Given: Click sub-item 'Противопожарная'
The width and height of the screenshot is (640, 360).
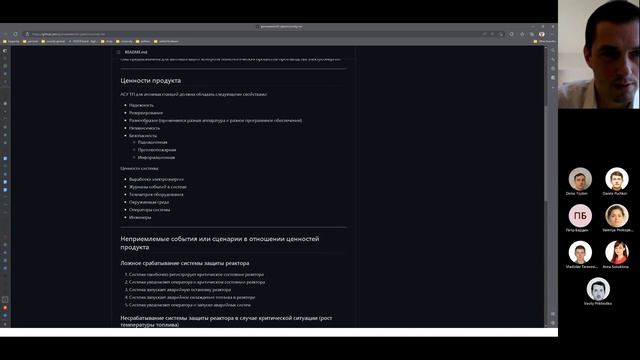Looking at the screenshot, I should (157, 150).
